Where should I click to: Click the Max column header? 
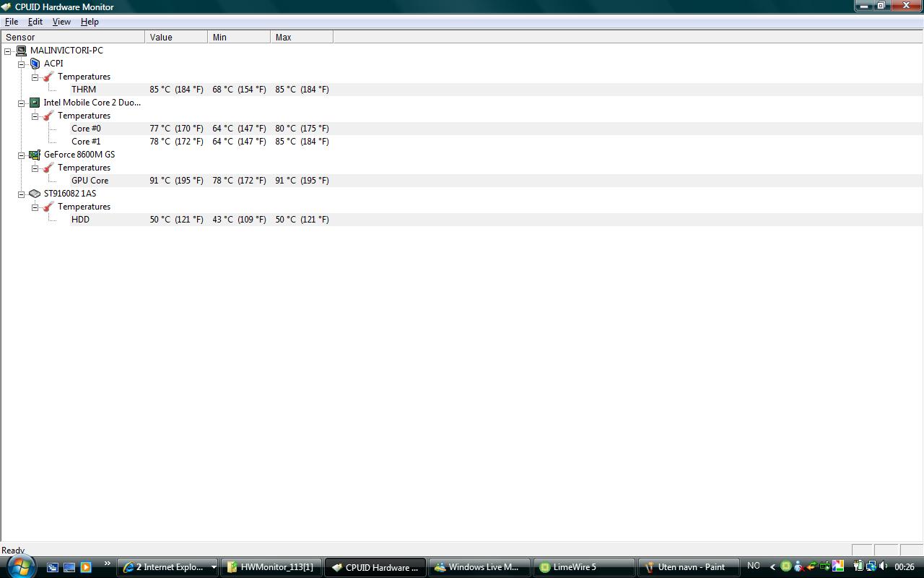302,37
